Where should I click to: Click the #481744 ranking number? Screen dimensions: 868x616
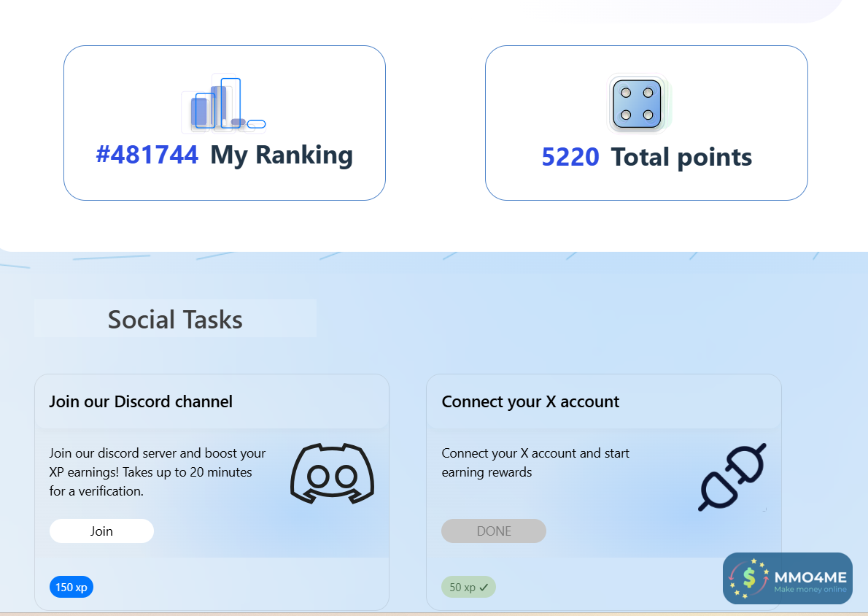(x=147, y=155)
